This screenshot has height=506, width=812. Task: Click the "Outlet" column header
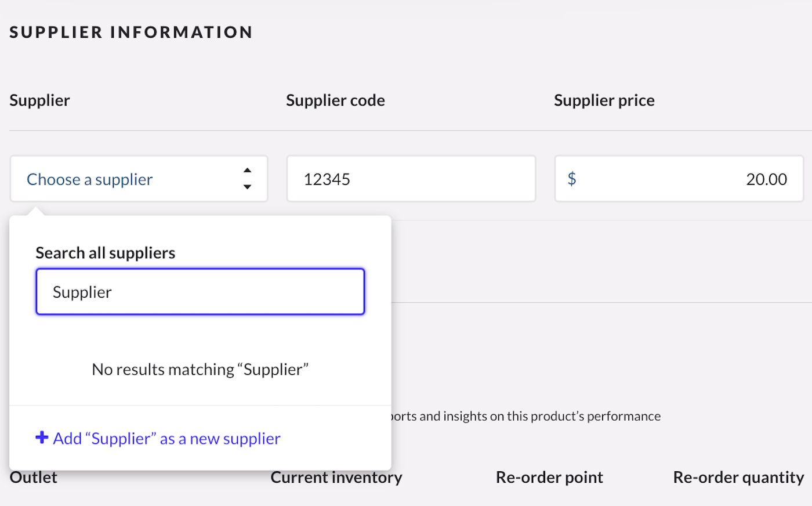[34, 478]
